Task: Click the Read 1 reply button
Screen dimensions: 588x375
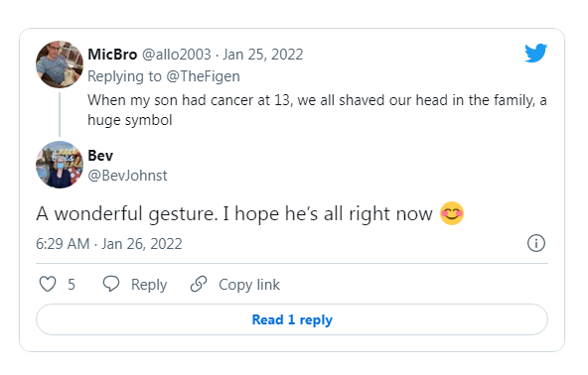Action: click(292, 319)
